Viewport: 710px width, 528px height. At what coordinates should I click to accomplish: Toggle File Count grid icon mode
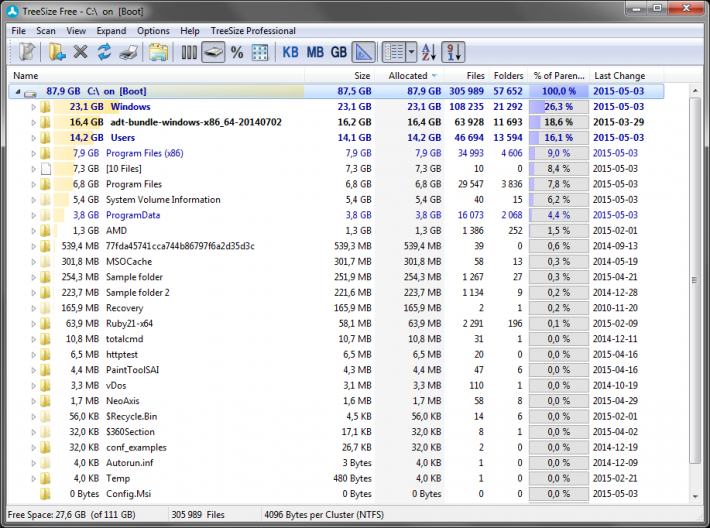pyautogui.click(x=260, y=52)
